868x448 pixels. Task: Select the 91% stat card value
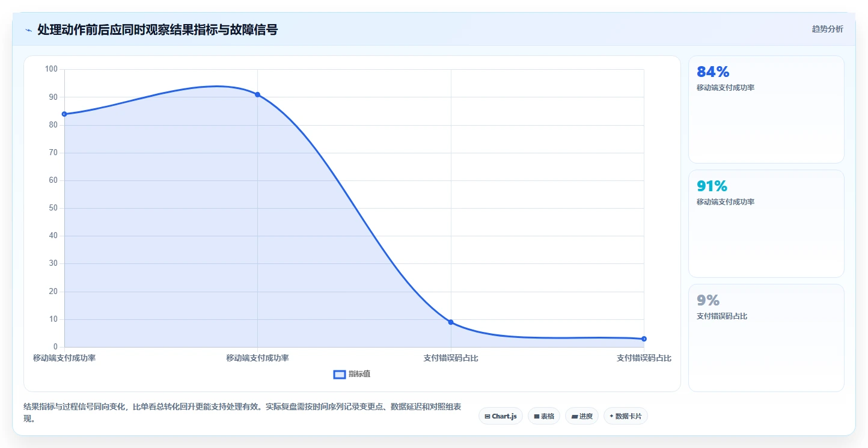(712, 186)
